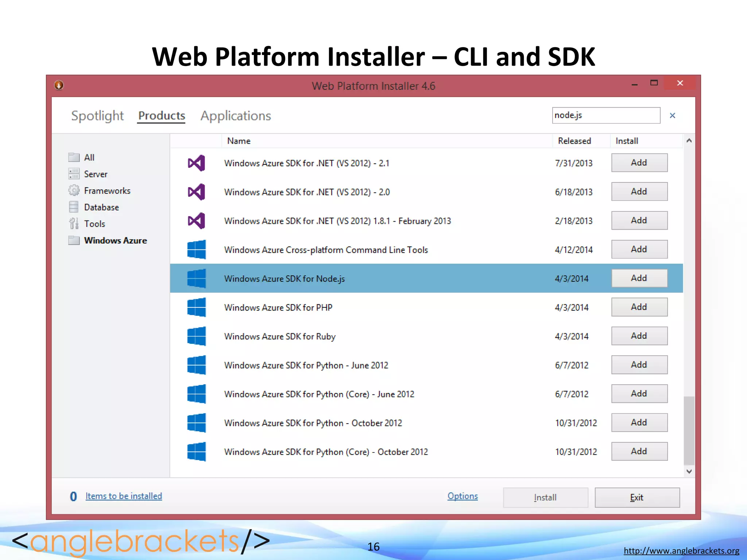The height and width of the screenshot is (560, 747).
Task: Click Visual Studio icon for SDK 1.8.1
Action: click(196, 221)
